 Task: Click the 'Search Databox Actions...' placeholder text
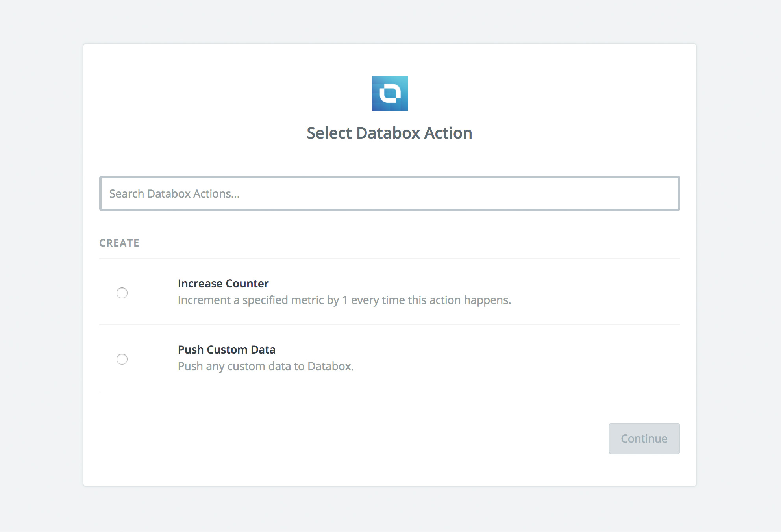point(174,194)
